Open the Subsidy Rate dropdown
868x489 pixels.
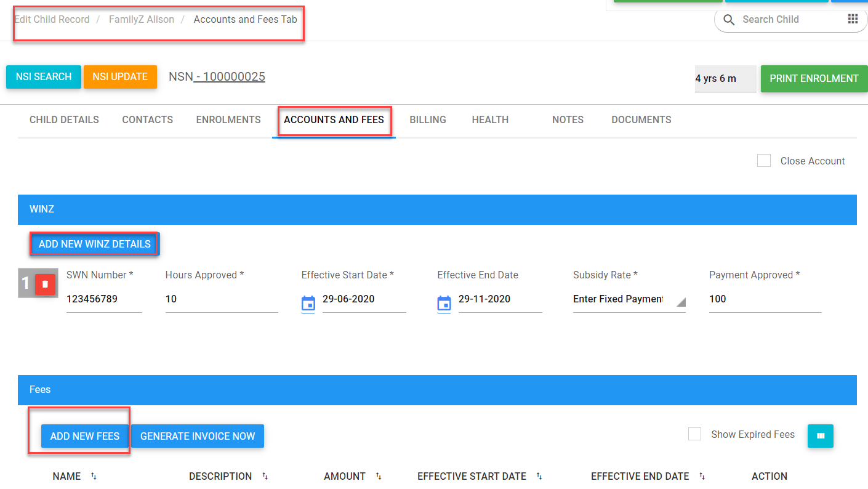[628, 299]
